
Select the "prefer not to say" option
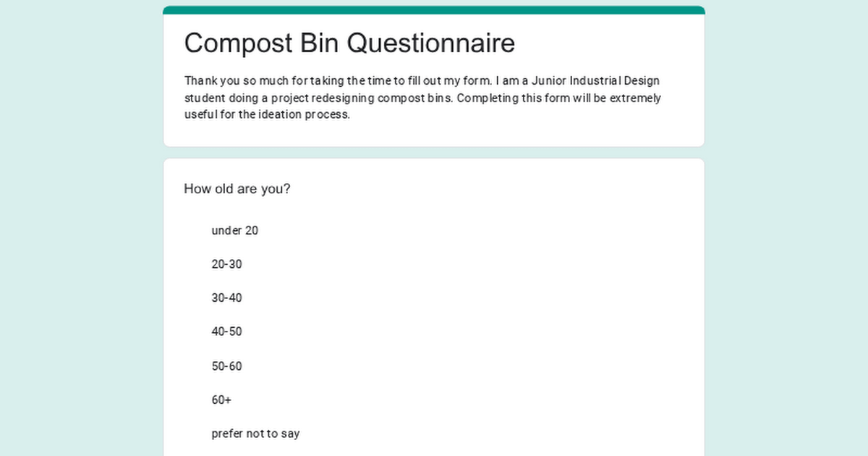tap(255, 434)
